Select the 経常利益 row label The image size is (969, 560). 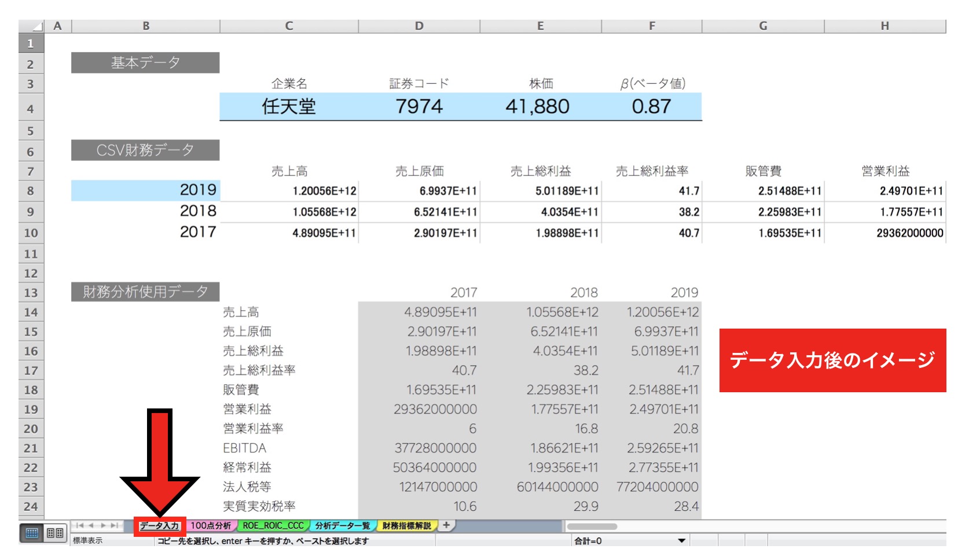[247, 467]
